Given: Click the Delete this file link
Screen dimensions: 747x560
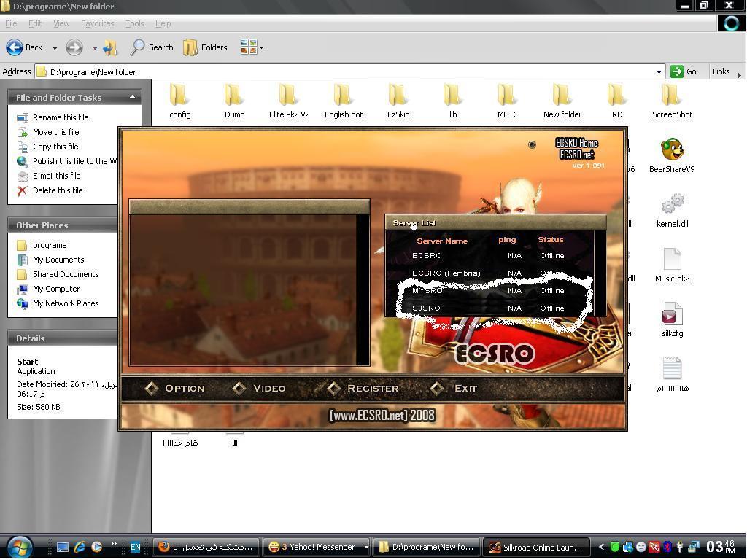Looking at the screenshot, I should pos(57,190).
